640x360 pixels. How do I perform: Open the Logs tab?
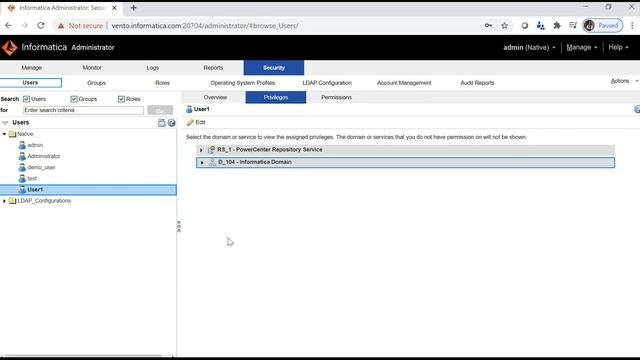[x=152, y=68]
